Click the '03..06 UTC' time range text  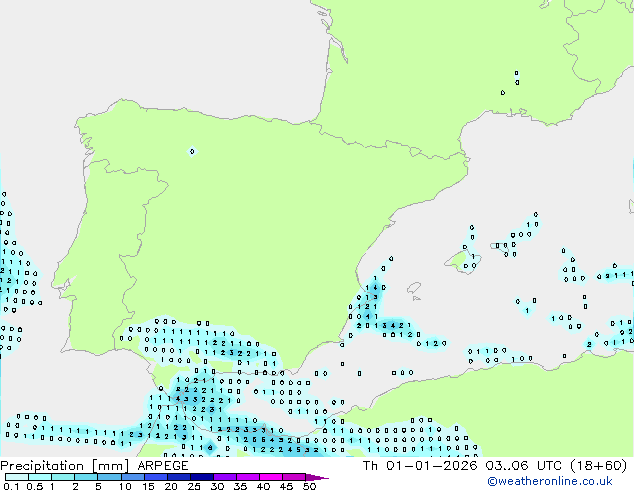(x=524, y=466)
